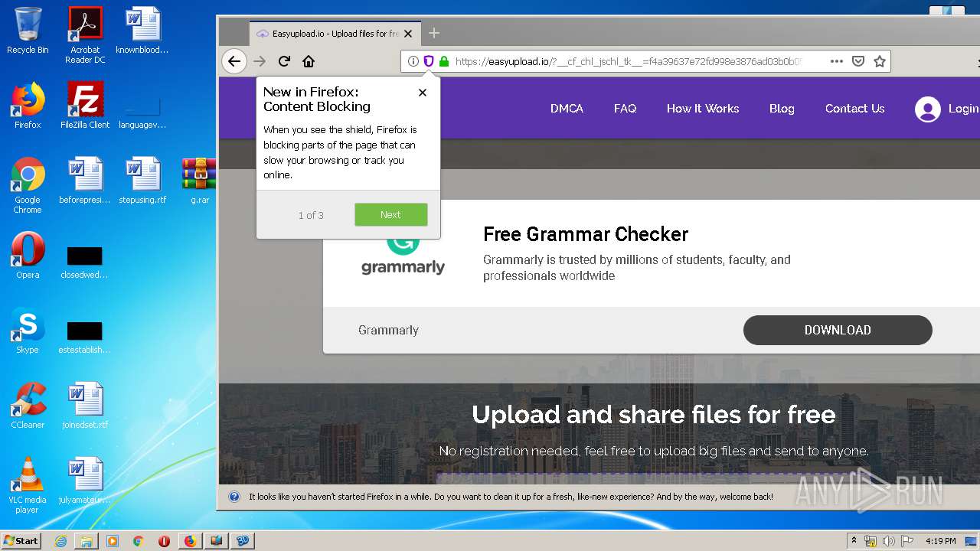This screenshot has width=980, height=551.
Task: Launch Opera from desktop shortcut
Action: tap(28, 256)
